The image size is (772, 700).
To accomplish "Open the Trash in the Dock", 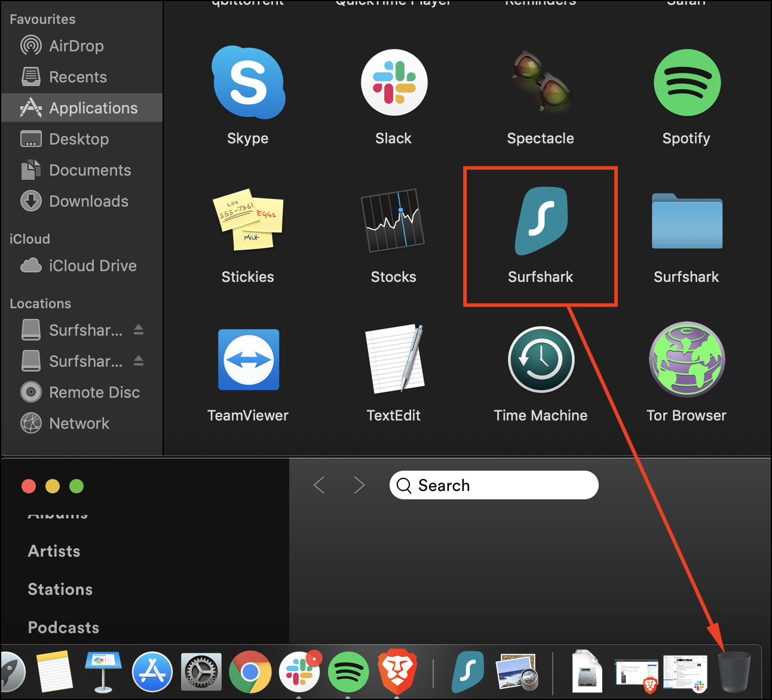I will coord(734,672).
